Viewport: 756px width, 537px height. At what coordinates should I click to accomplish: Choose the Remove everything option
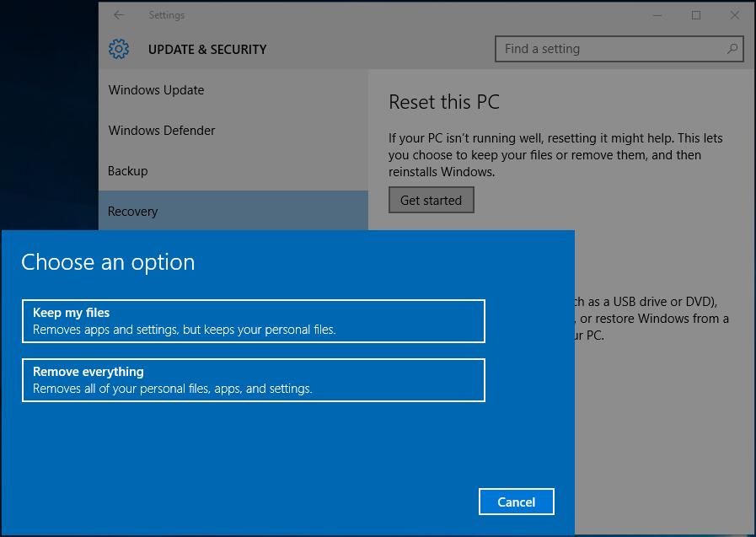[253, 380]
